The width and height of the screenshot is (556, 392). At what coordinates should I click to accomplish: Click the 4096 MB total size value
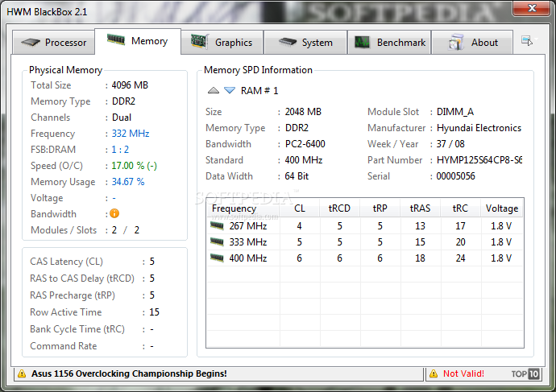pyautogui.click(x=130, y=85)
